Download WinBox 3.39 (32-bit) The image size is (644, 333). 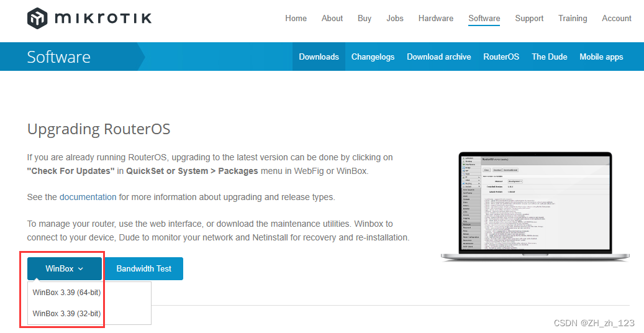[x=66, y=313]
